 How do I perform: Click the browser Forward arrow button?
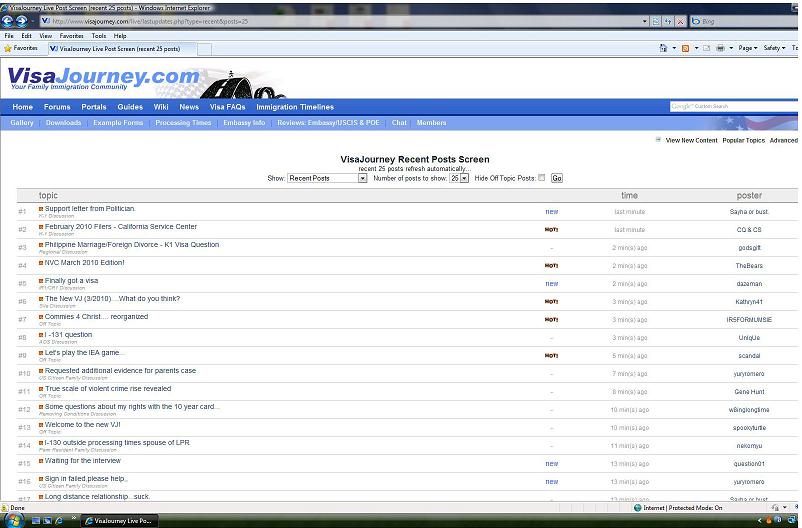(x=21, y=21)
